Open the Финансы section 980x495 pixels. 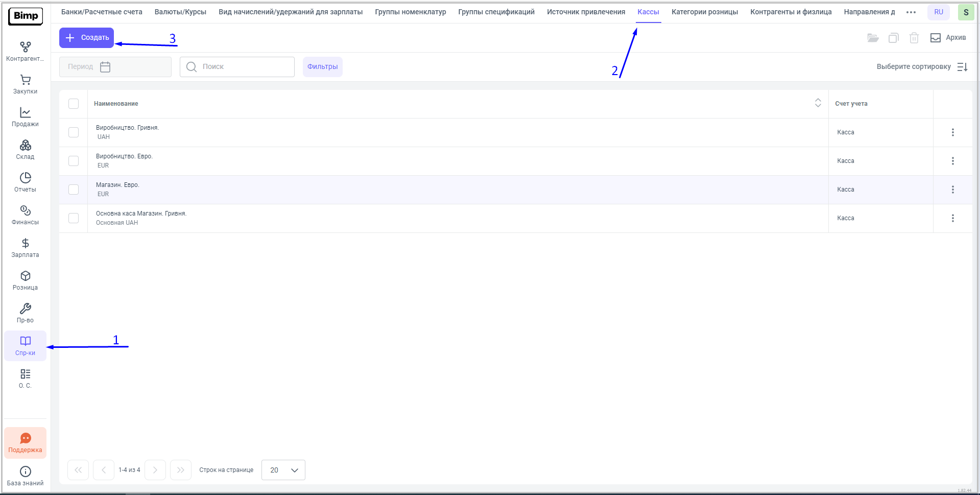[25, 215]
